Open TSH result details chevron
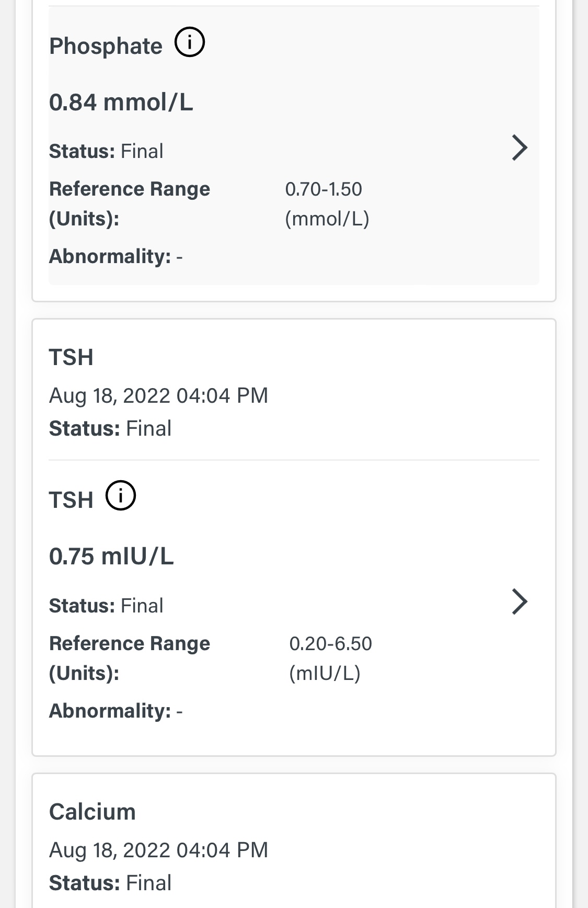Viewport: 588px width, 908px height. (x=519, y=601)
